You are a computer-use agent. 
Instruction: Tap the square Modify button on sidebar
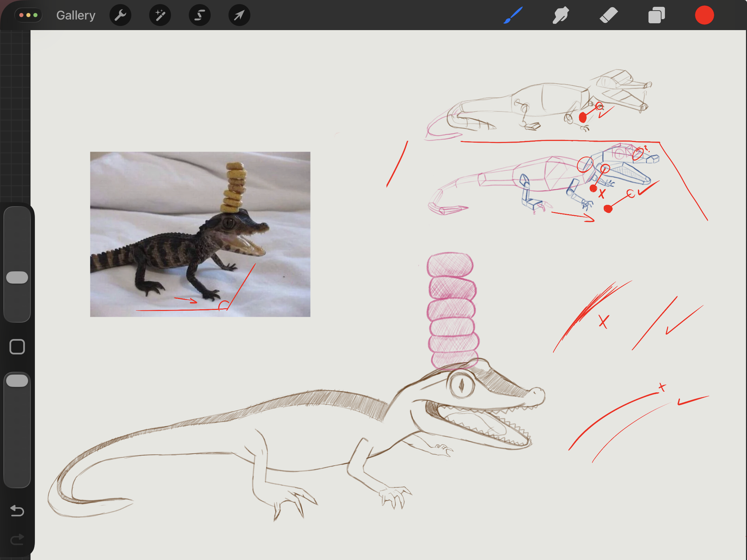pos(17,347)
